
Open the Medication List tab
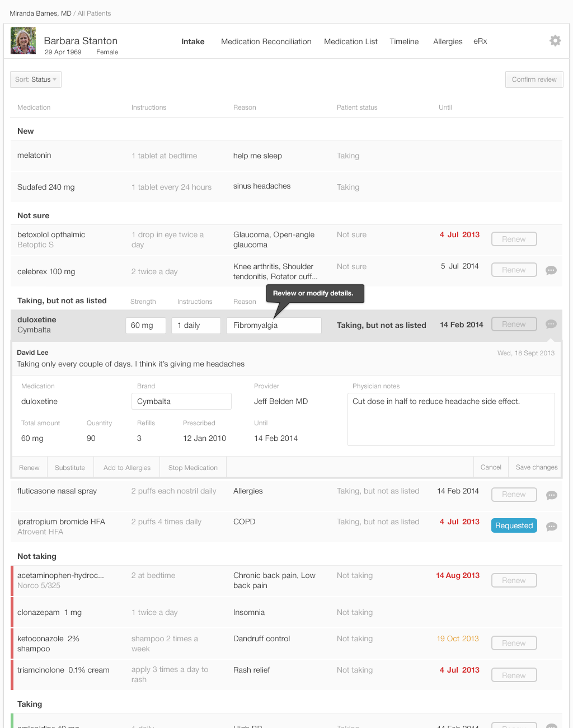click(350, 41)
